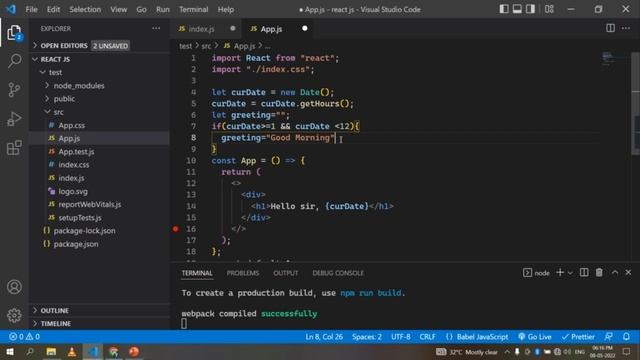Open the Manage gear icon
Viewport: 640px width, 360px height.
coord(14,315)
